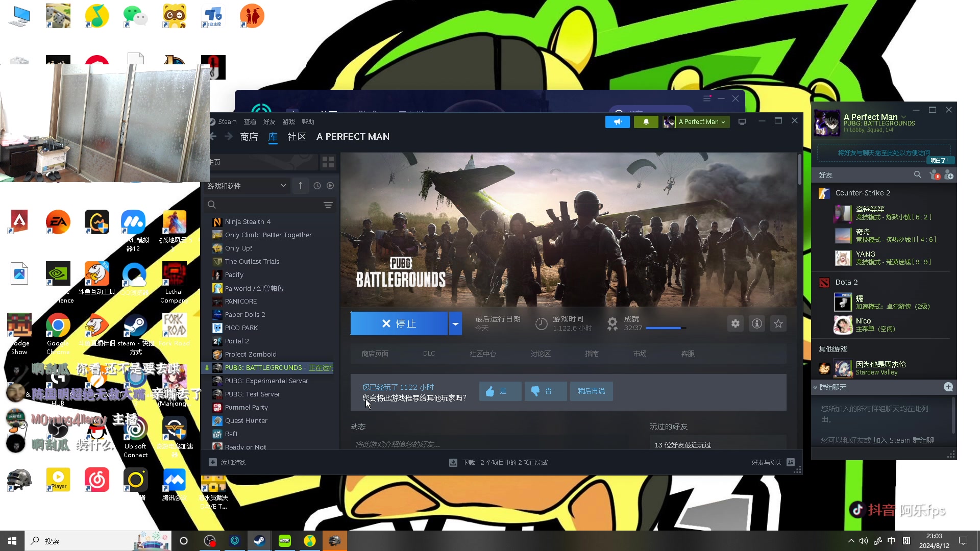980x551 pixels.
Task: Open the Steam notifications bell
Action: point(646,122)
